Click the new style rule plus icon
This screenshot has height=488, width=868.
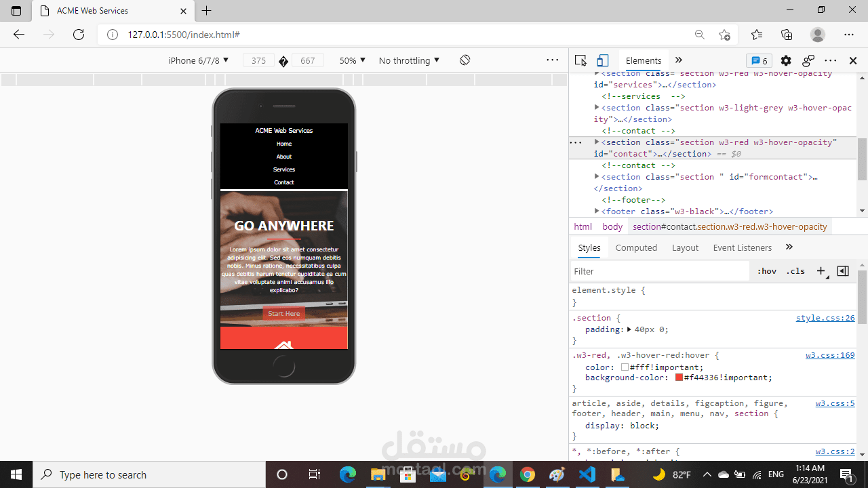pyautogui.click(x=821, y=271)
